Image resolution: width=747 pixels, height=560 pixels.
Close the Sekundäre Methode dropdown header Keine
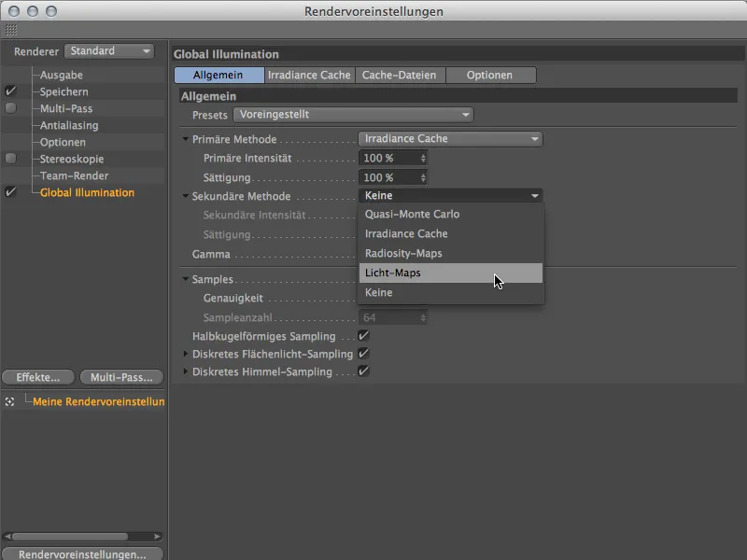point(450,196)
